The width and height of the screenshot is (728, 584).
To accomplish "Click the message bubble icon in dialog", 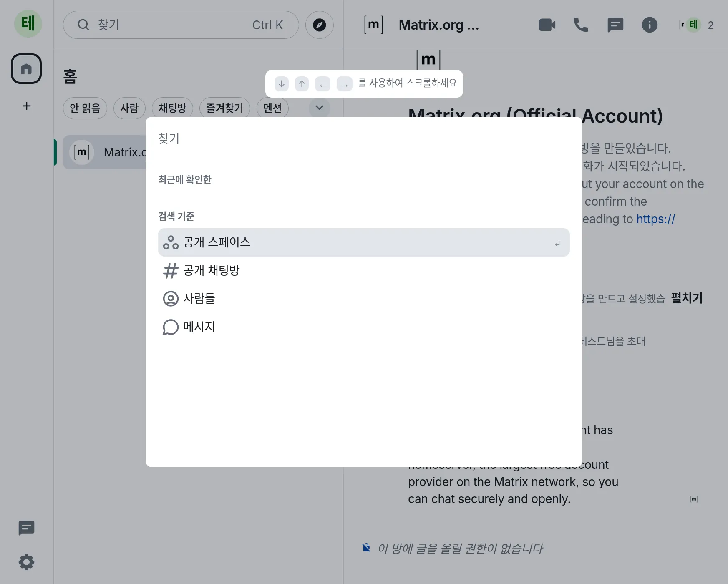I will tap(171, 327).
